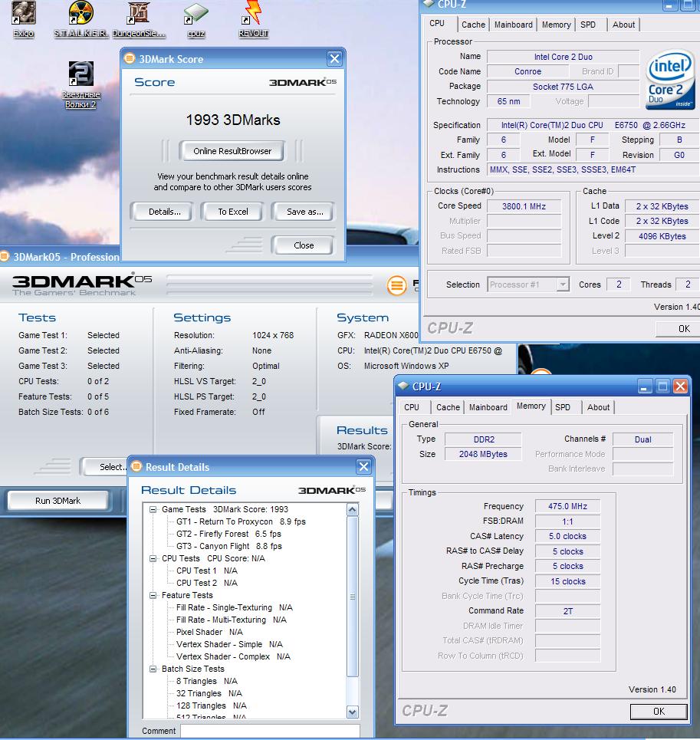Open the REVOLT desktop shortcut
The image size is (700, 740).
(x=253, y=19)
